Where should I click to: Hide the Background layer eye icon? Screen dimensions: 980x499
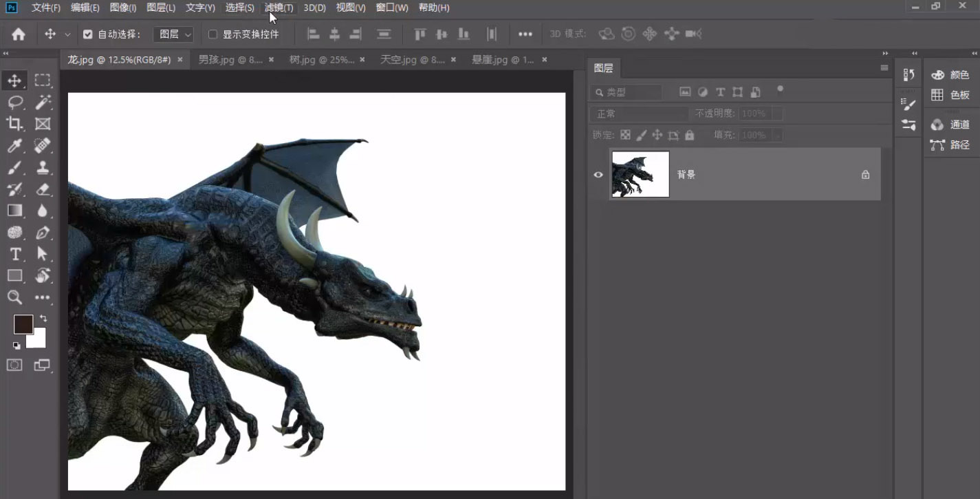click(598, 175)
